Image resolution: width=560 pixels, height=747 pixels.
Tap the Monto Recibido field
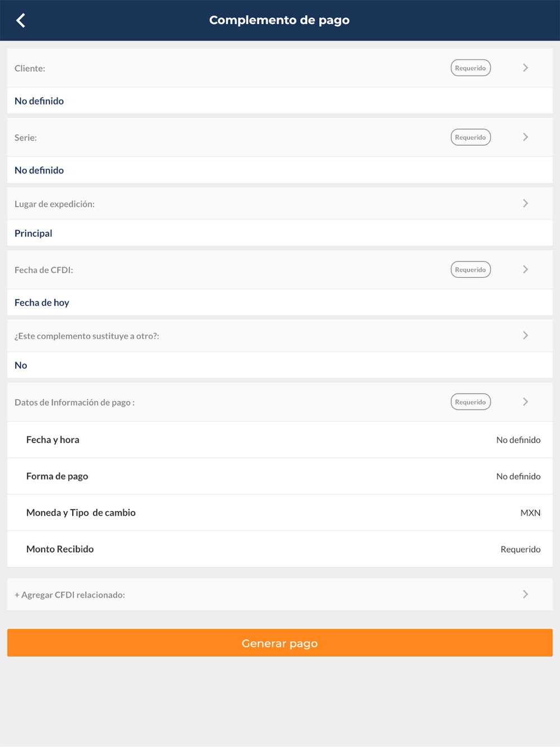point(280,549)
